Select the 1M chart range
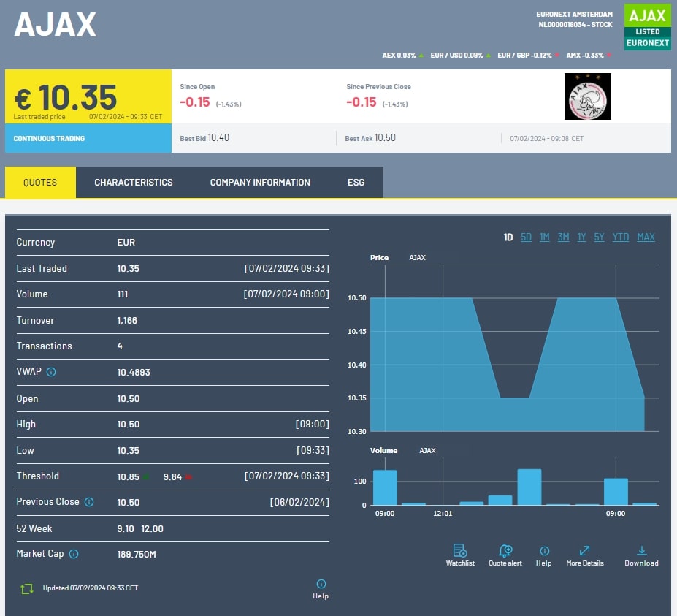The image size is (677, 616). coord(545,237)
